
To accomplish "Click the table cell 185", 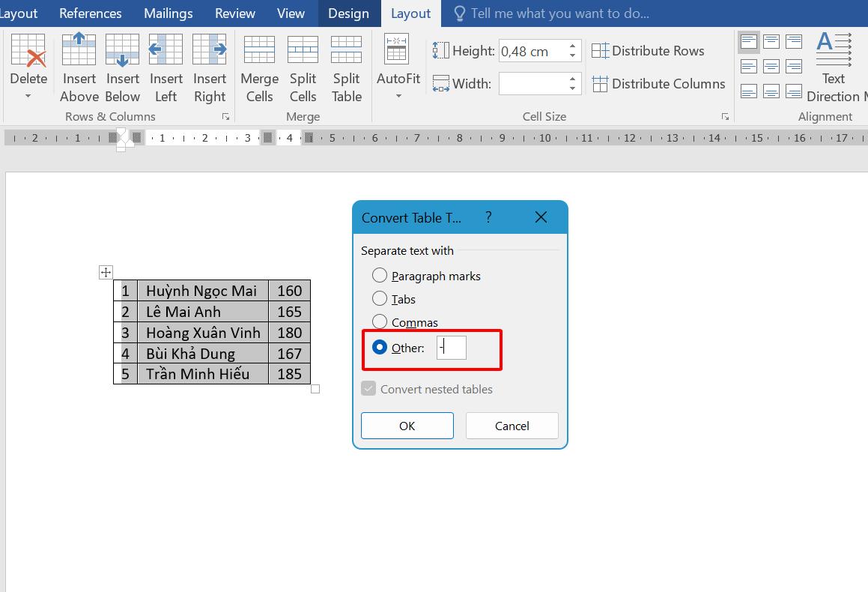I will (x=290, y=374).
